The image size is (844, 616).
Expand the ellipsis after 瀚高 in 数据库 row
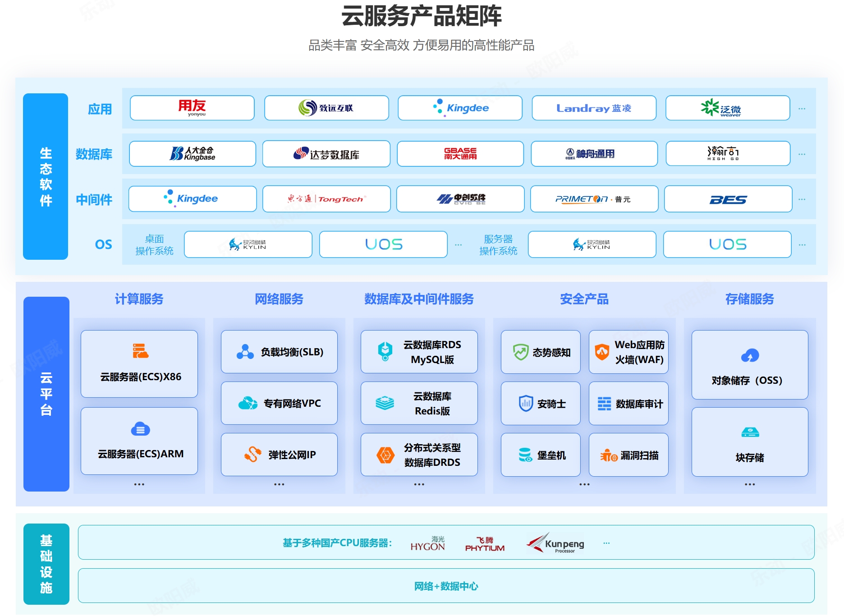802,154
